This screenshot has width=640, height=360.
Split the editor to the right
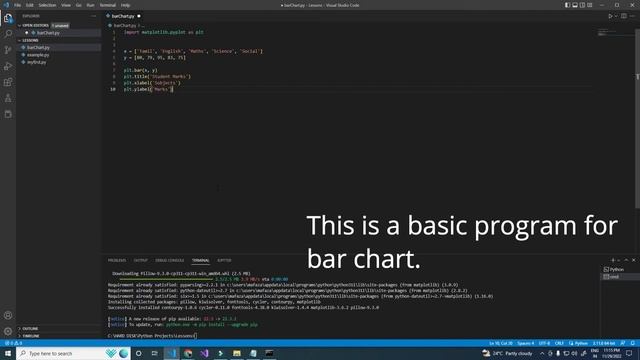(624, 16)
